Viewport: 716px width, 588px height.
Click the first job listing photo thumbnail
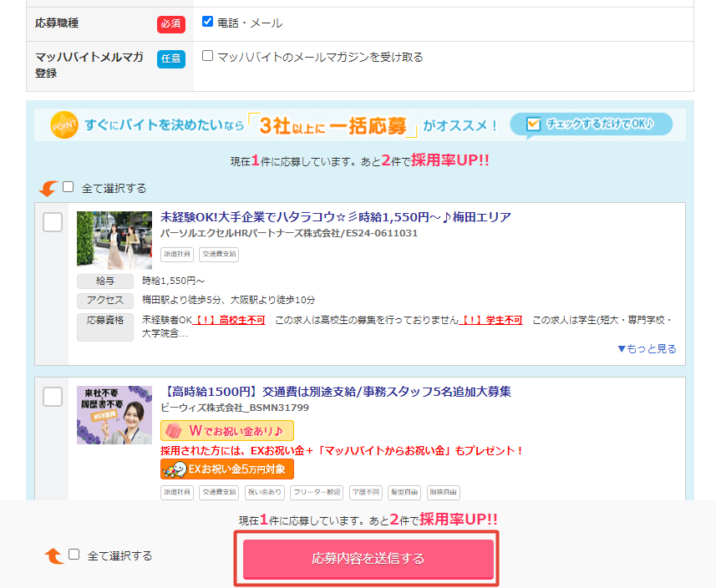coord(114,241)
